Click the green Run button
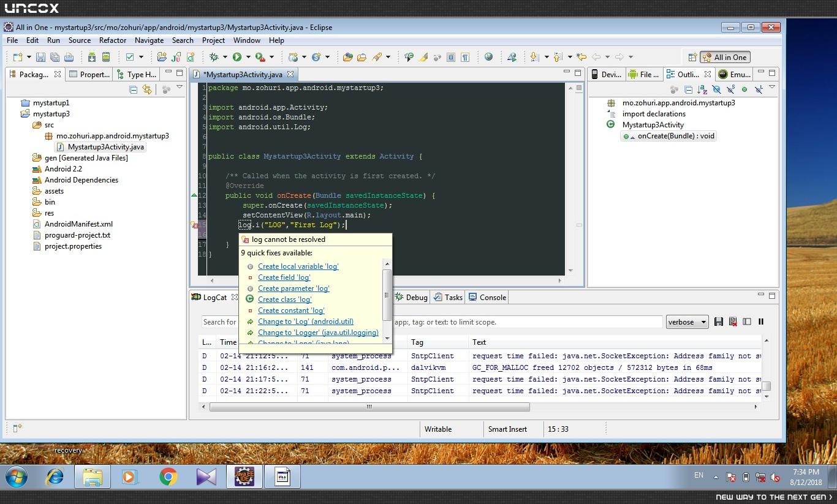The height and width of the screenshot is (504, 837). [237, 57]
